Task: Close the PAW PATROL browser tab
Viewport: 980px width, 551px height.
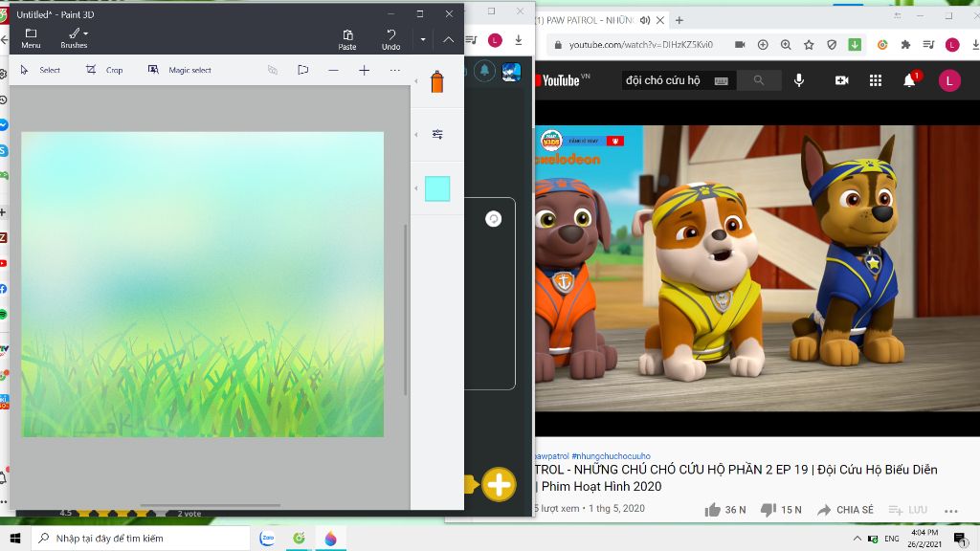Action: pyautogui.click(x=660, y=20)
